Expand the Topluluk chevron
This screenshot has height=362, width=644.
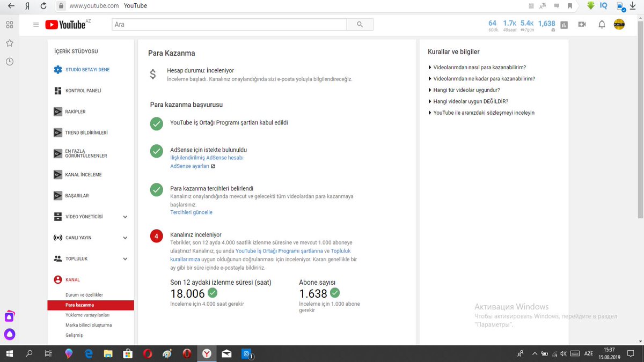(125, 258)
